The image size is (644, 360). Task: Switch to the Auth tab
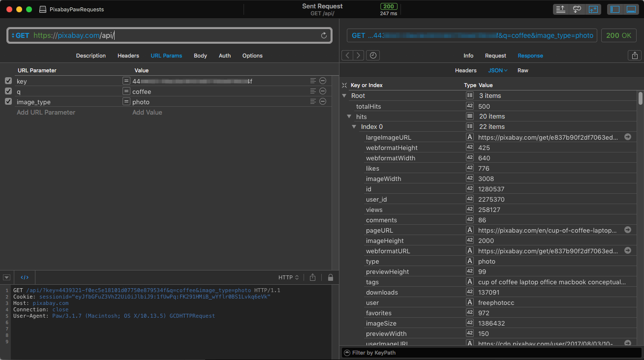pos(225,56)
